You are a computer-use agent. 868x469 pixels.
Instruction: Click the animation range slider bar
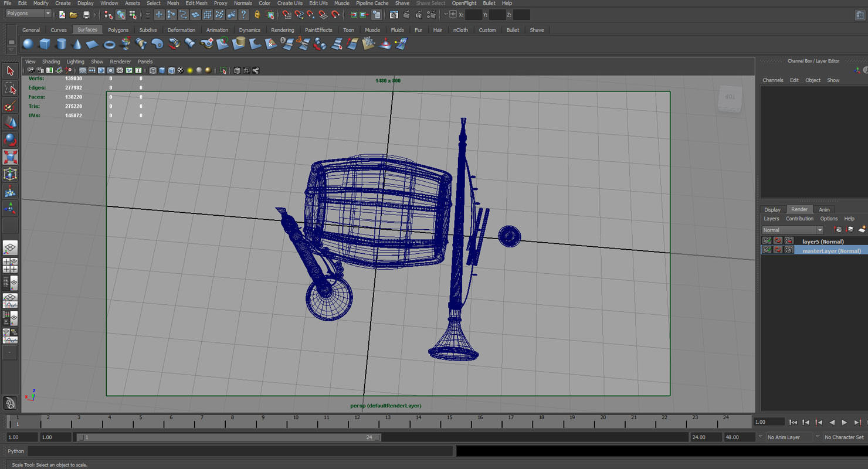point(229,437)
